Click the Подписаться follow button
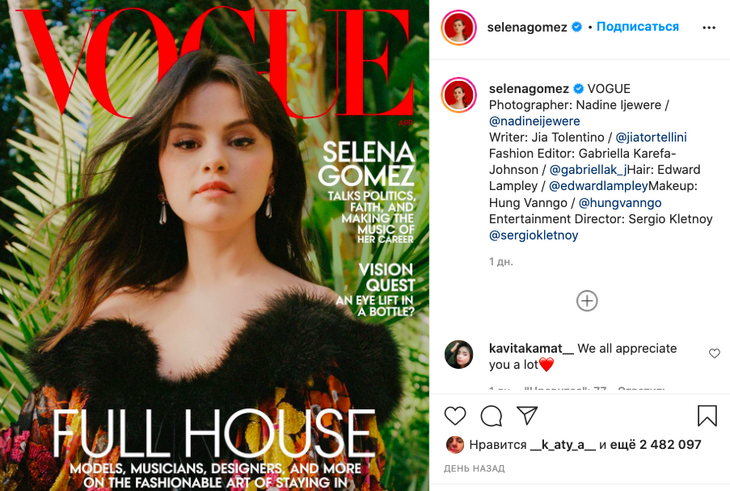This screenshot has height=491, width=730. pos(637,27)
